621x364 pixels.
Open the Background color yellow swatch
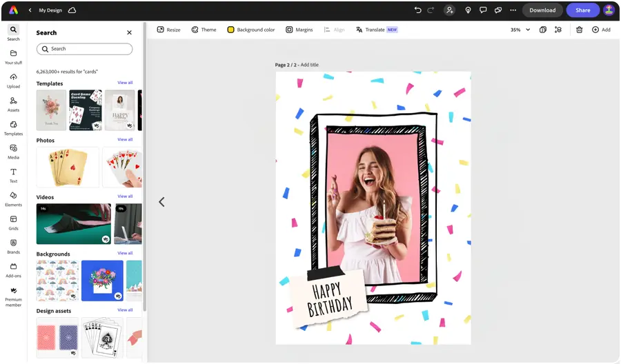coord(230,30)
